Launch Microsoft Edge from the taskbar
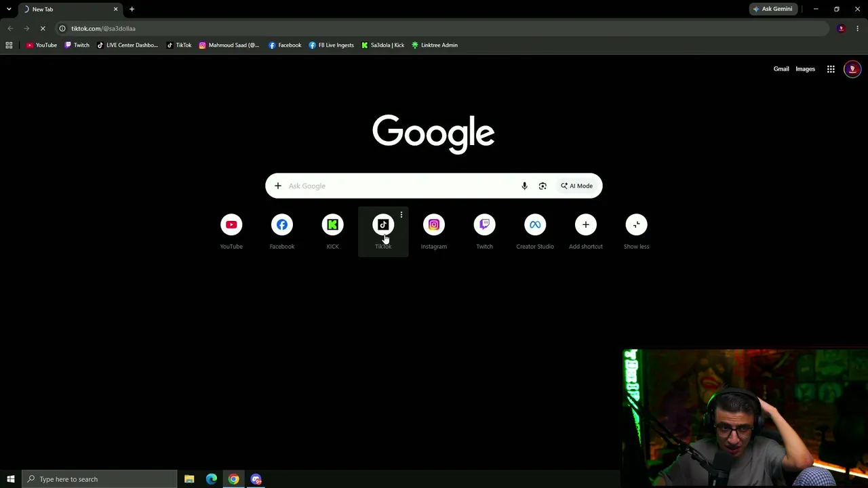The image size is (868, 488). pos(212,479)
